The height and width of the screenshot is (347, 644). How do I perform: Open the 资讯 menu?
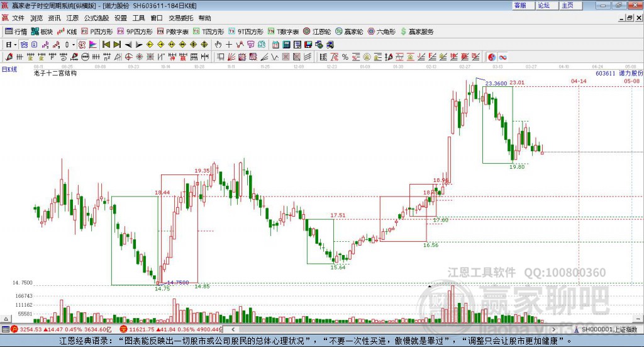54,18
